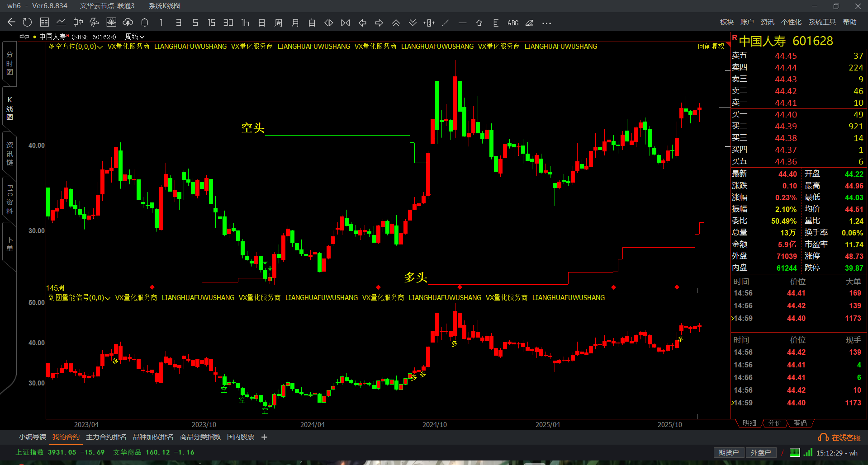Click the 向前复权 adjustment label
Screen dimensions: 868x465
tap(711, 46)
